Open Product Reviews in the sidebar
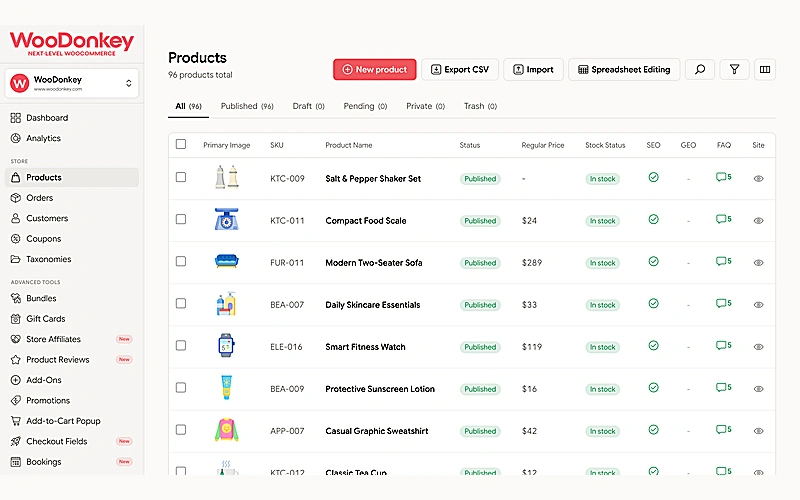The image size is (800, 500). tap(72, 360)
